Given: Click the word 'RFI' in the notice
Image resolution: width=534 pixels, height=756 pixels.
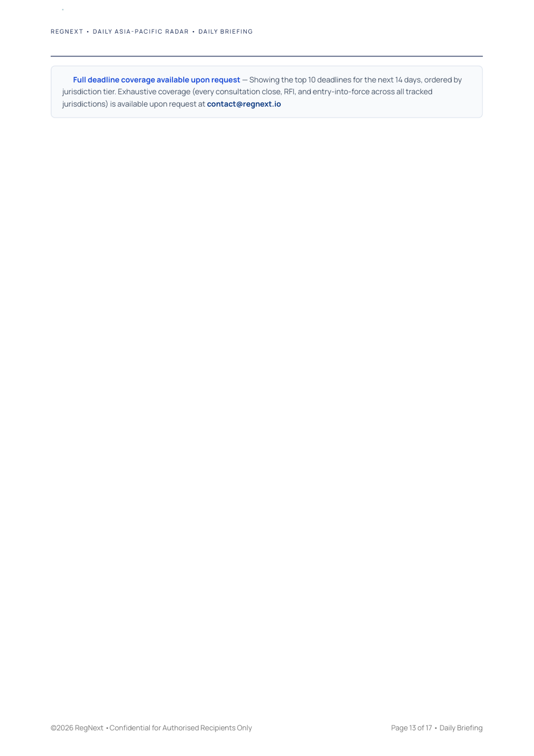Looking at the screenshot, I should (x=289, y=92).
